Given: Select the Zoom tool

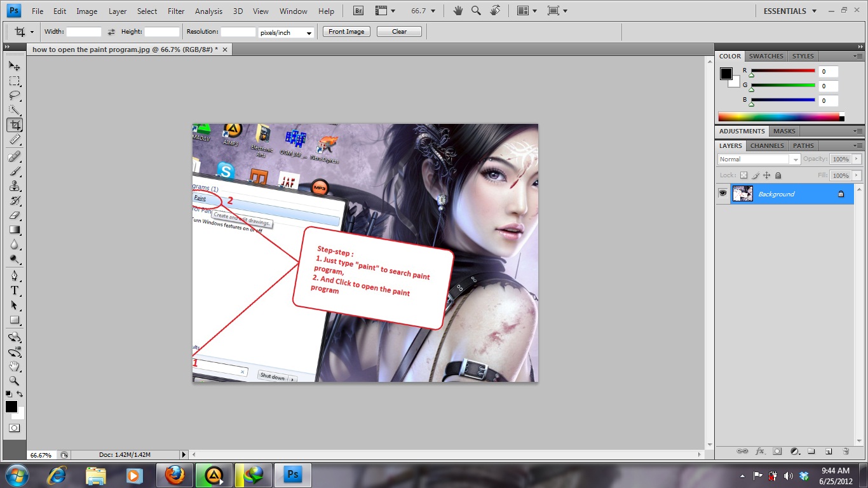Looking at the screenshot, I should 14,381.
